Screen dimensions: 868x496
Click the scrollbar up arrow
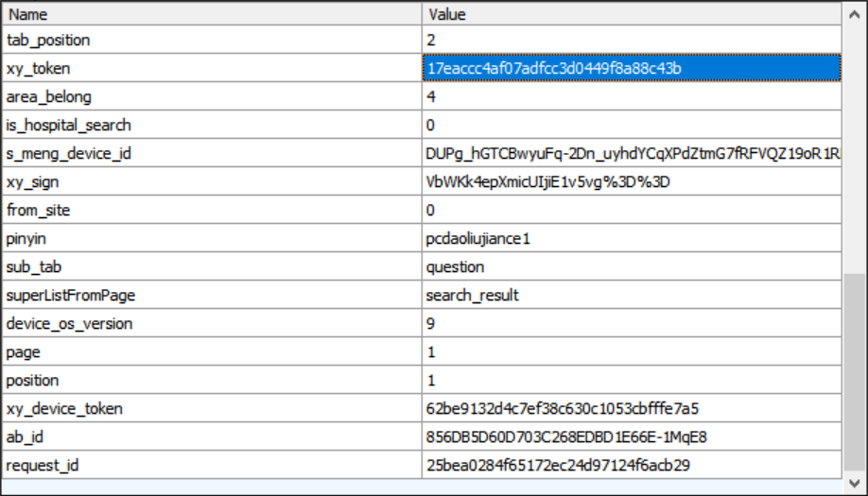pos(855,15)
